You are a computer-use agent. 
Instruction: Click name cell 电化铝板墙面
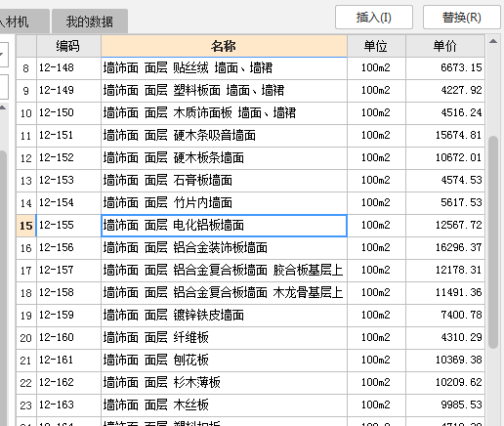click(x=224, y=226)
